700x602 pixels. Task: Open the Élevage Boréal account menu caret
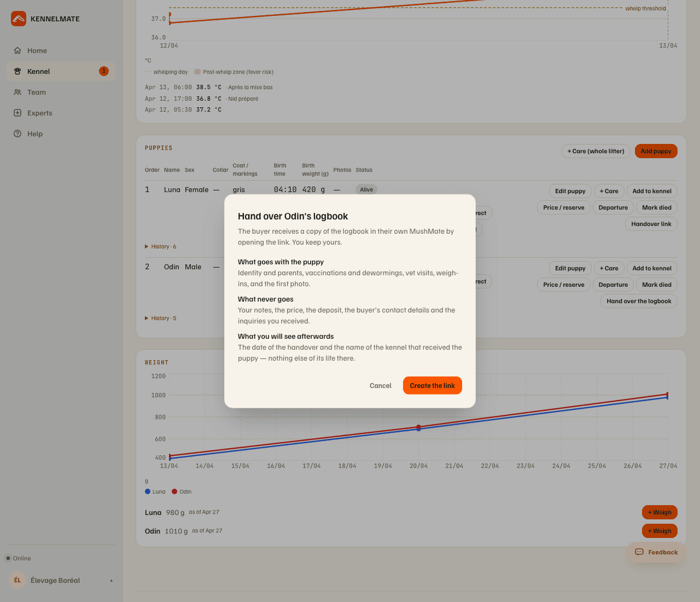click(112, 581)
